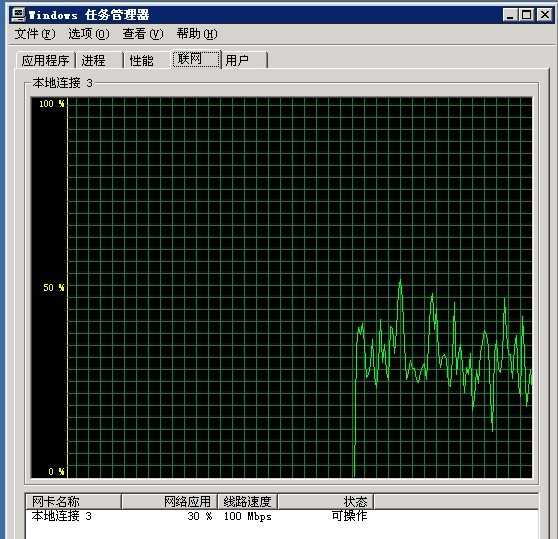This screenshot has width=558, height=539.
Task: Click the 100 % axis label
Action: pos(52,104)
